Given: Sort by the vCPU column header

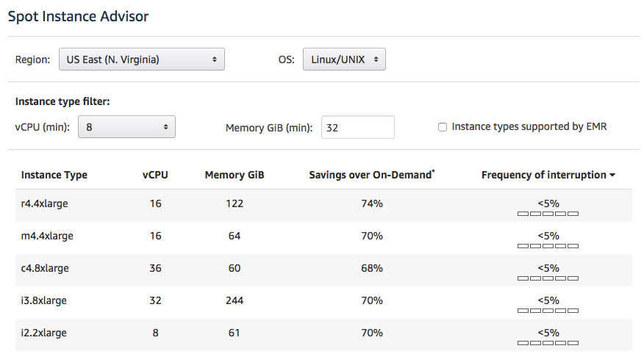Looking at the screenshot, I should pyautogui.click(x=155, y=175).
